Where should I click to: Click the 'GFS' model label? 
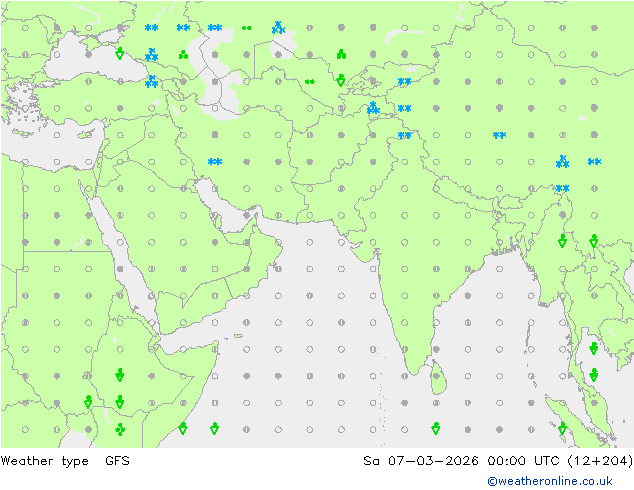pyautogui.click(x=117, y=460)
